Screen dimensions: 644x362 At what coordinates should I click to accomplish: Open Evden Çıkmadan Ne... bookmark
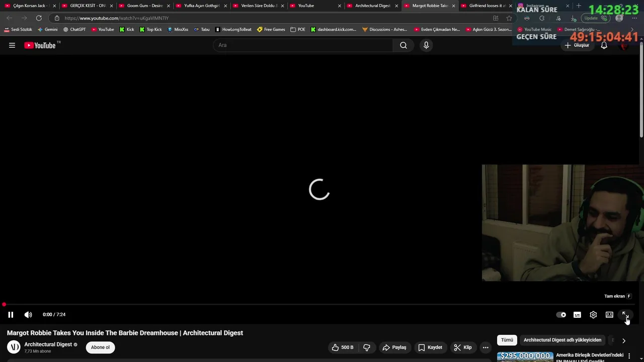click(x=437, y=30)
